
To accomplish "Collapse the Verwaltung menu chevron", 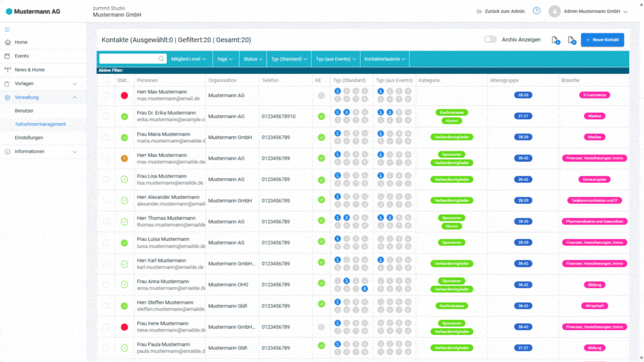I will 75,97.
